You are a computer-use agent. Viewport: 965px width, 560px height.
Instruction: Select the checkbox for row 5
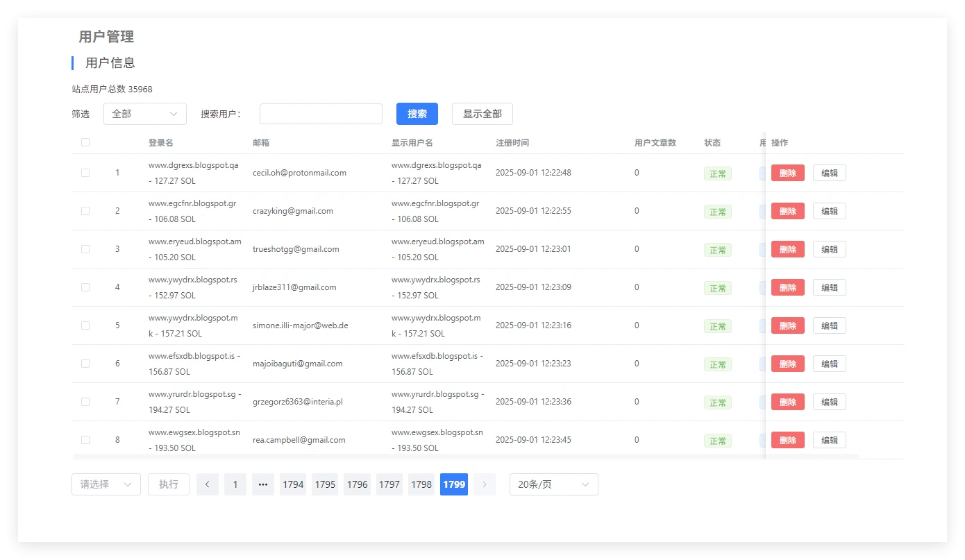[x=85, y=325]
